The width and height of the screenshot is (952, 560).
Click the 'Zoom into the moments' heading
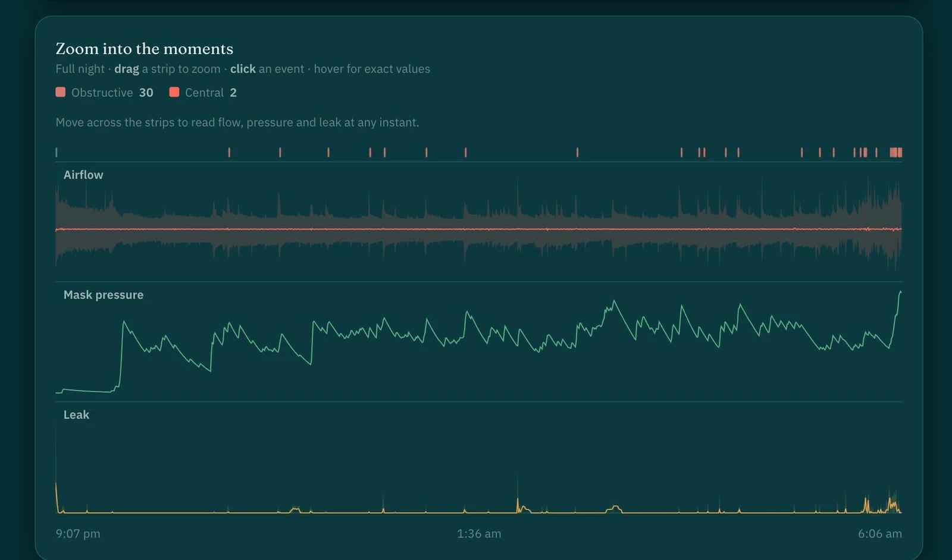point(145,49)
